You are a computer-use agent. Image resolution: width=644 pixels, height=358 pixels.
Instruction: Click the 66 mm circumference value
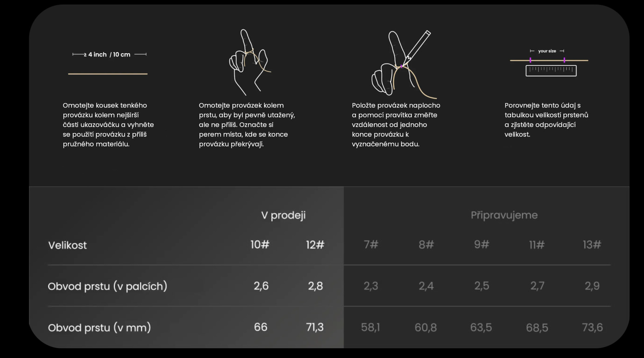point(261,327)
